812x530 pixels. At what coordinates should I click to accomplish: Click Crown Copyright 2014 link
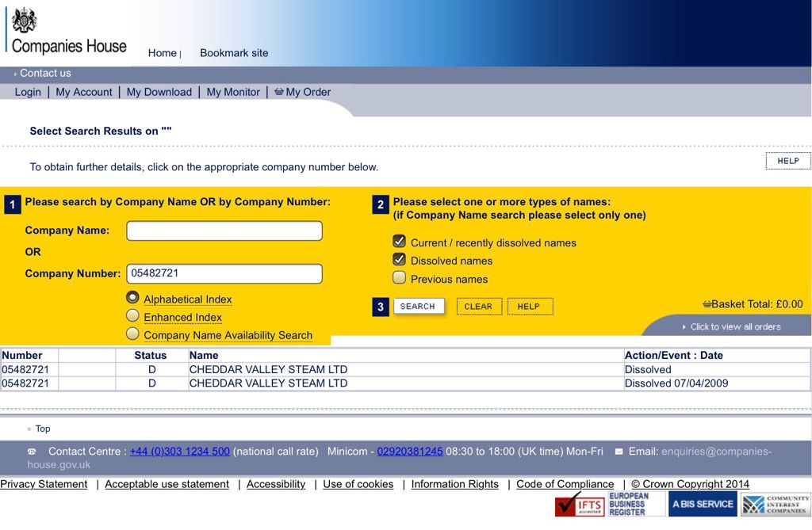(691, 484)
